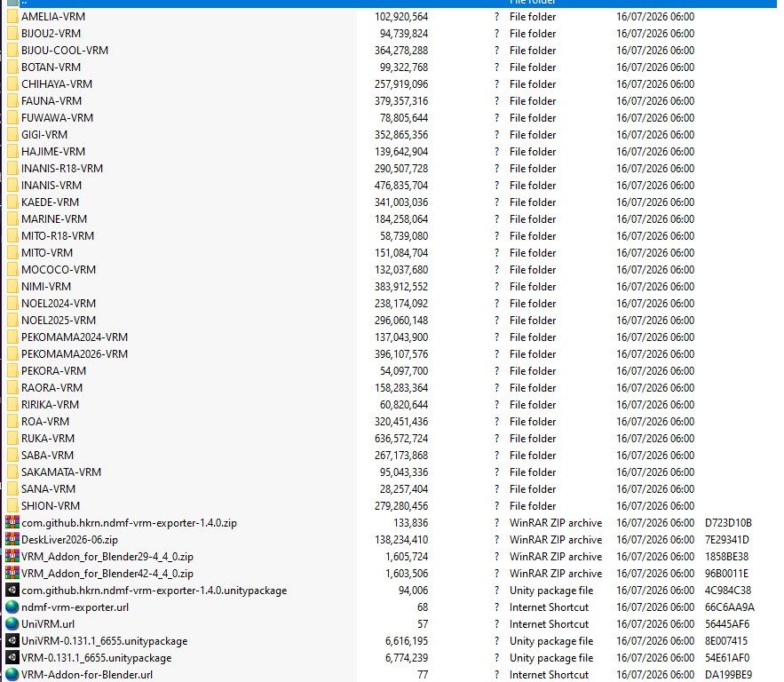Click the BIJOU-COOL-VRM folder icon
Image resolution: width=784 pixels, height=682 pixels.
[12, 51]
